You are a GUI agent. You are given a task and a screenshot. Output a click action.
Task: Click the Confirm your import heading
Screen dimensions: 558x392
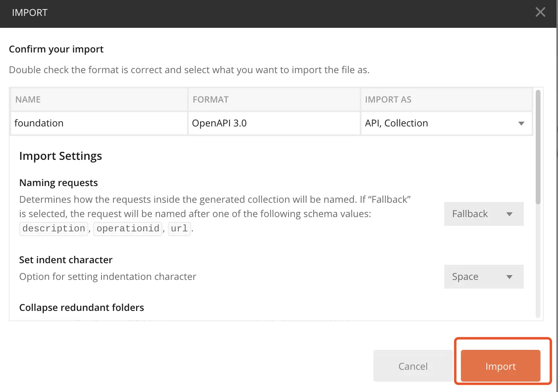[56, 49]
